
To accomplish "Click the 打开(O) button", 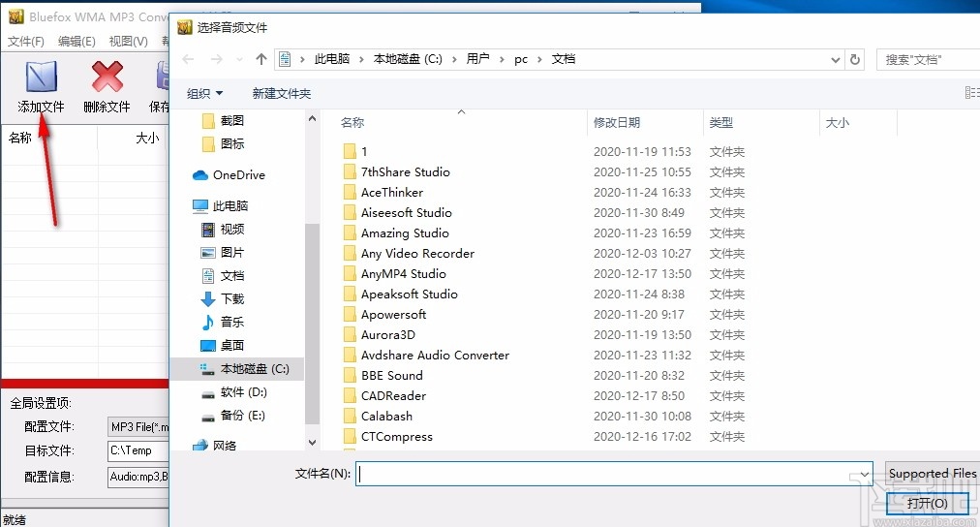I will [x=928, y=503].
